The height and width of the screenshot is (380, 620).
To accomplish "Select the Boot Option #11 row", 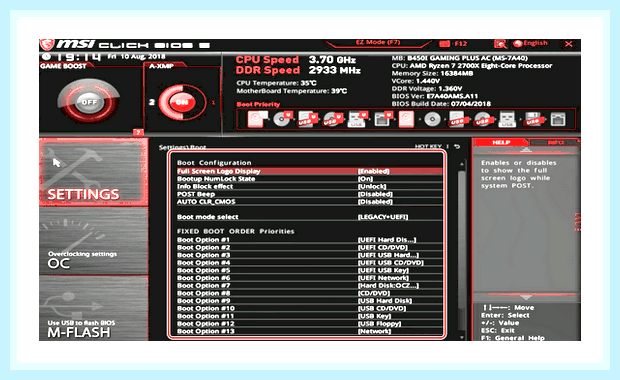I will coord(310,316).
